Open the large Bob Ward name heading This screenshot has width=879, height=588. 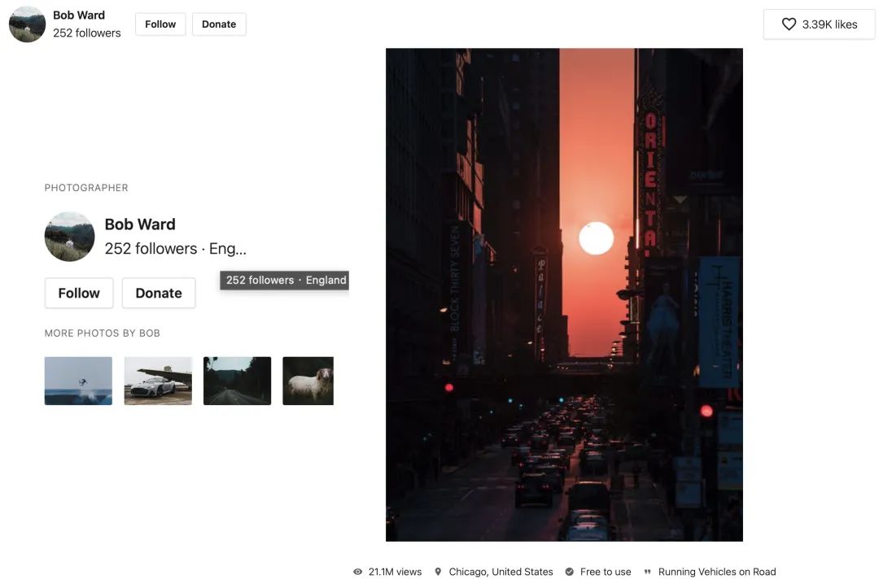click(140, 224)
